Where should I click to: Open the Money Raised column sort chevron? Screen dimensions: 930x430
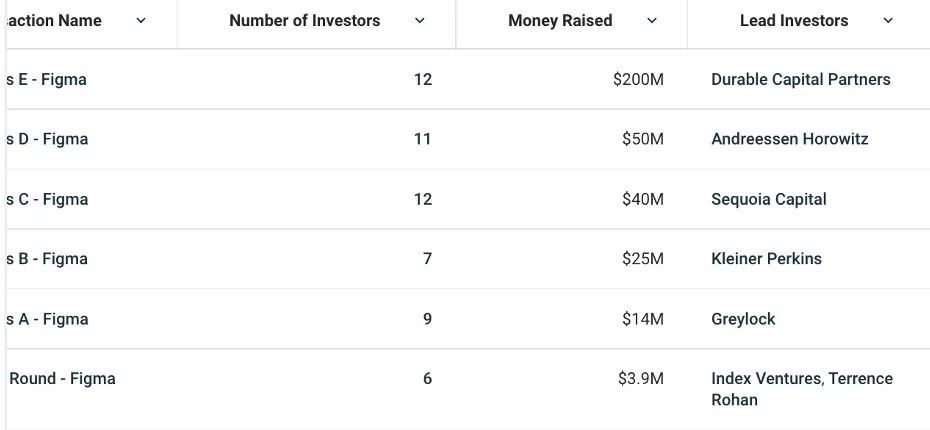[x=652, y=21]
